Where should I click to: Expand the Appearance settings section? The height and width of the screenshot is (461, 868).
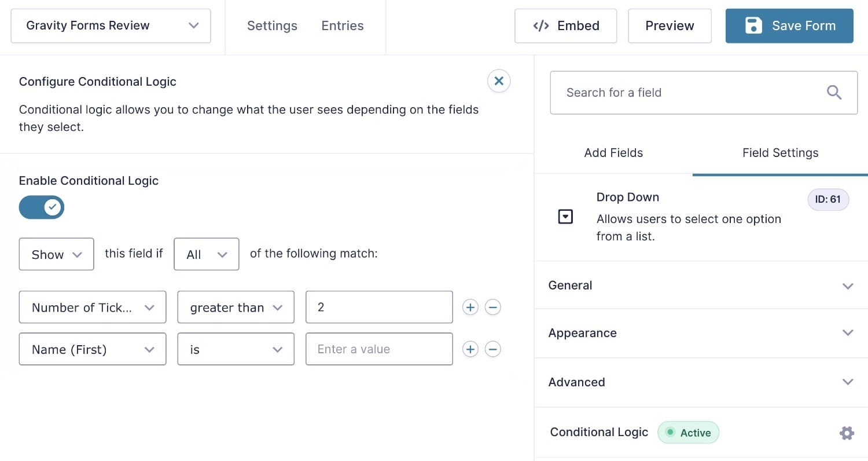pos(701,333)
